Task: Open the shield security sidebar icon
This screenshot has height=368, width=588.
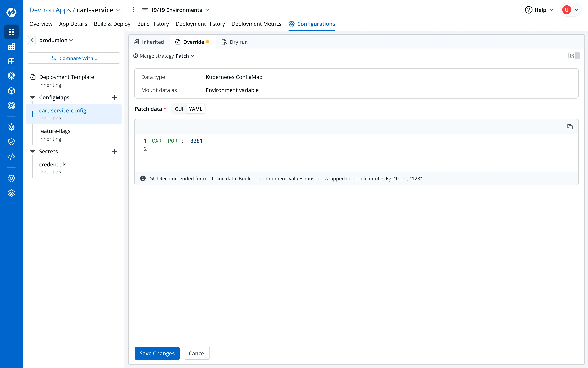Action: 11,142
